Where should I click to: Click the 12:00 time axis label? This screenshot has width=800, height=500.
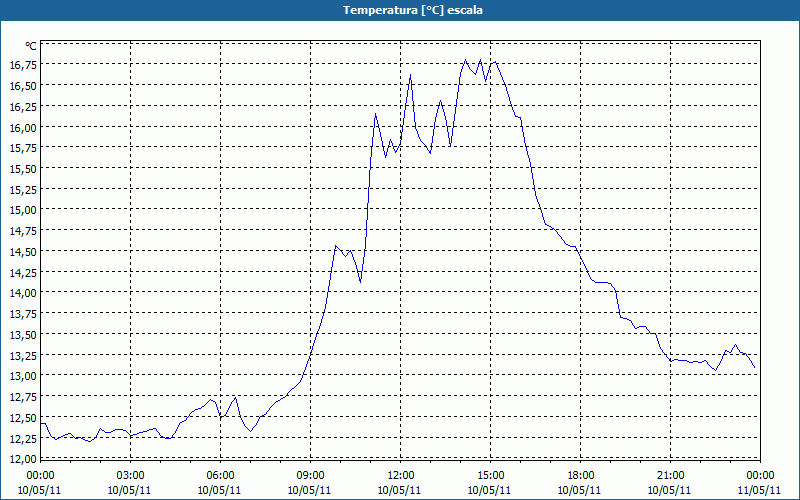(401, 476)
